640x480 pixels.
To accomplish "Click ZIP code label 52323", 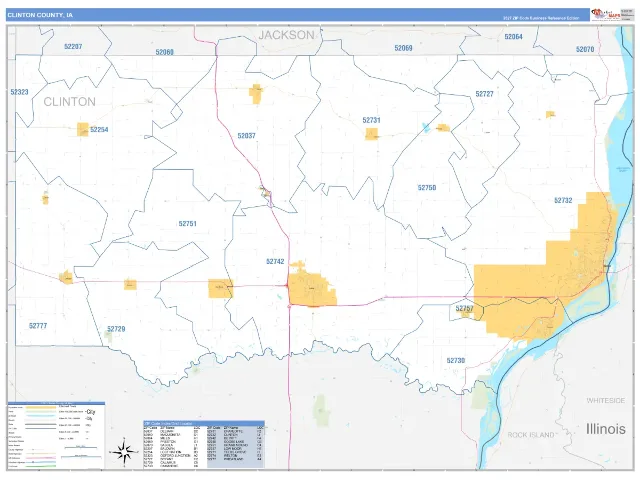I will [x=20, y=92].
